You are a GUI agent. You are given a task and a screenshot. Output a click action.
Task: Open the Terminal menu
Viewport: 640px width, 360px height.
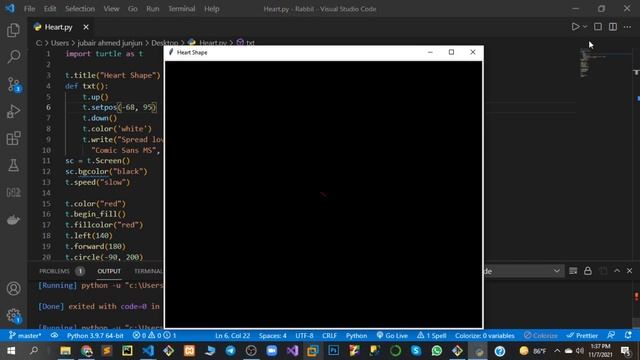pos(182,9)
